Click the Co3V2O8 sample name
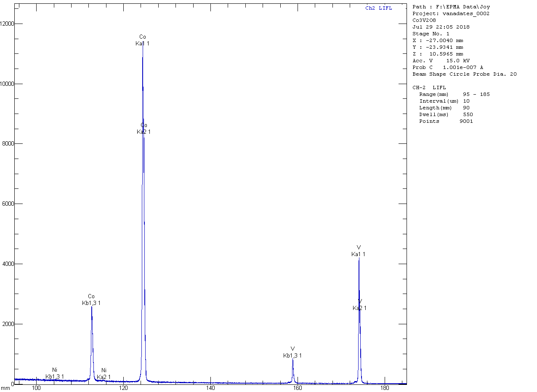 424,20
